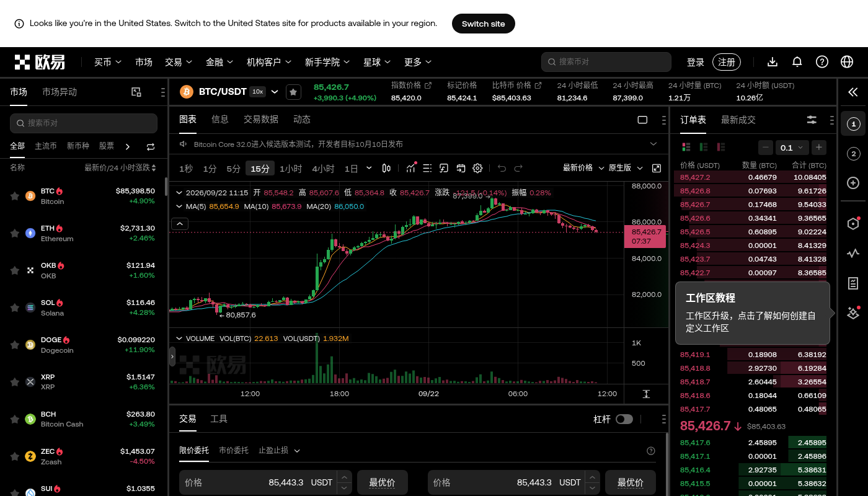Expand the BTC/USDT pair selector chevron
The height and width of the screenshot is (496, 868).
(275, 92)
